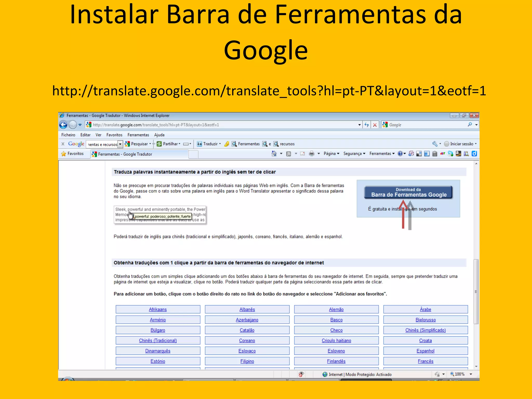The width and height of the screenshot is (532, 399).
Task: Open the Editar menu
Action: coord(85,135)
